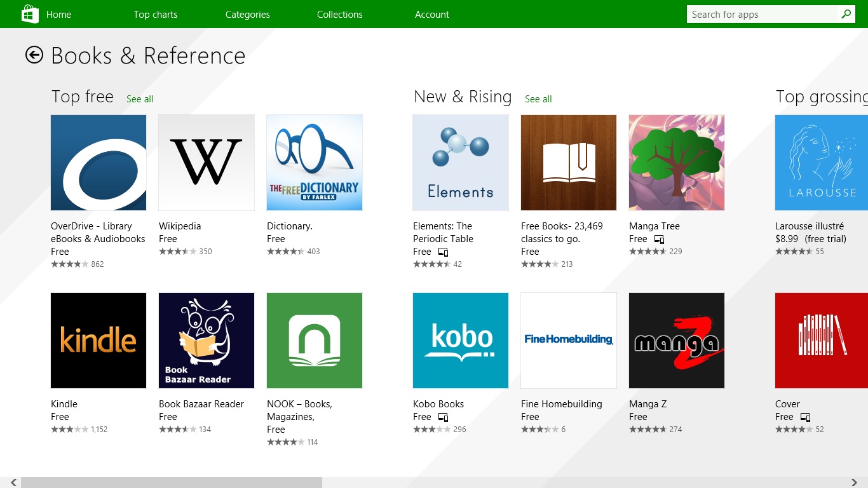Open the Manga Tree icon
The width and height of the screenshot is (868, 488).
tap(677, 163)
